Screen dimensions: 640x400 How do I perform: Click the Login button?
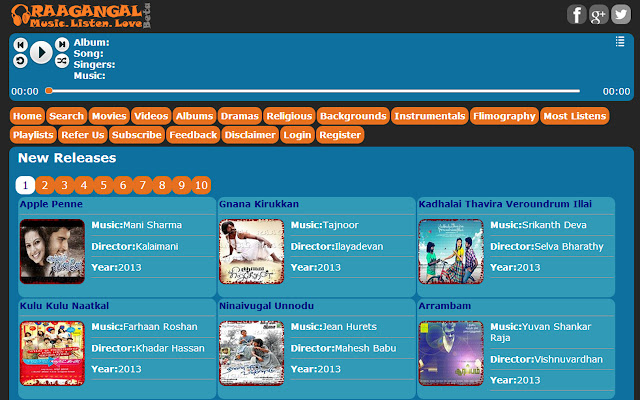(297, 135)
